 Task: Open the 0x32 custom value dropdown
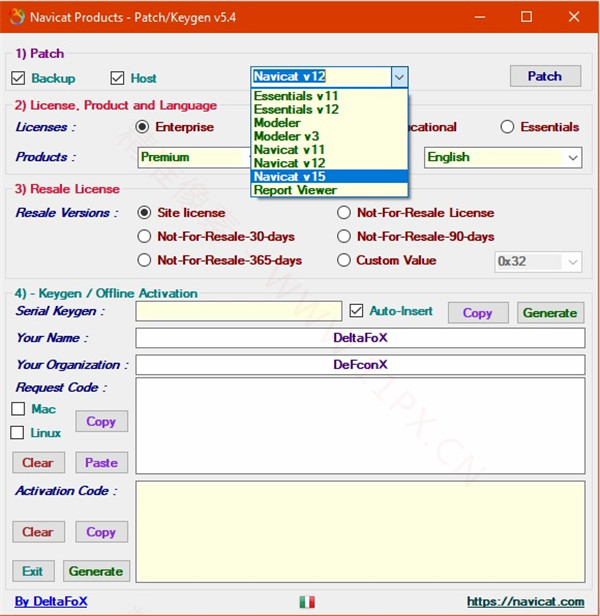tap(538, 262)
